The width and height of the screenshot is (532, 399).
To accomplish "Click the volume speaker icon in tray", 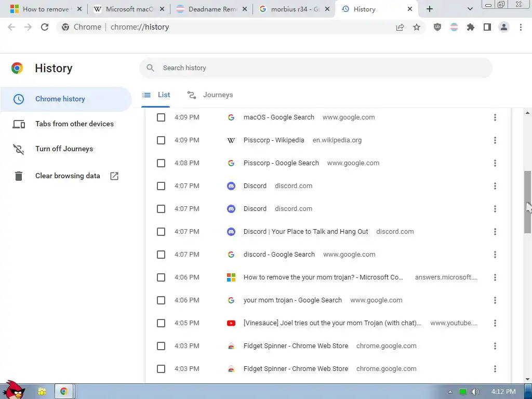I will tap(475, 392).
